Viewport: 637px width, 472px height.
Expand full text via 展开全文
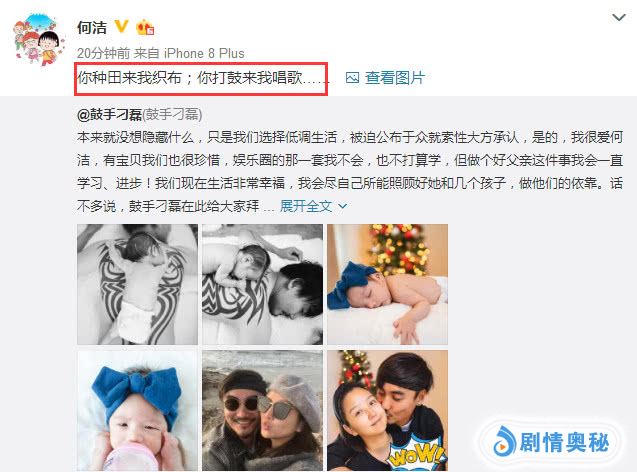tap(306, 206)
